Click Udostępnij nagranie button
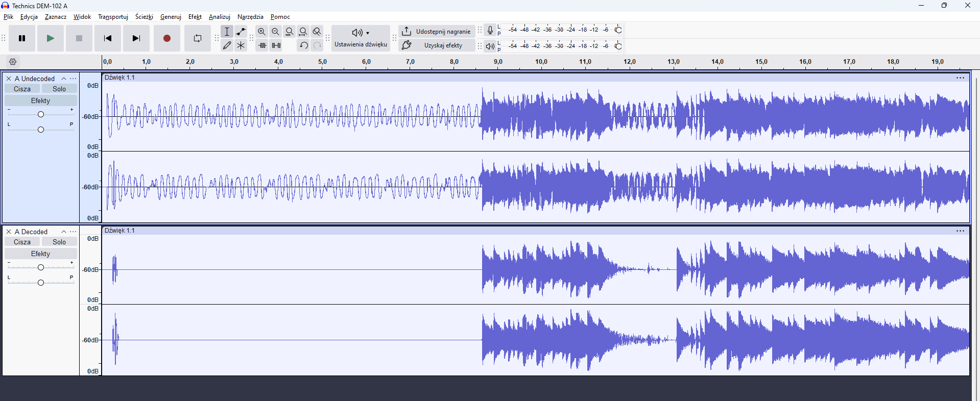Image resolution: width=980 pixels, height=401 pixels. (437, 32)
